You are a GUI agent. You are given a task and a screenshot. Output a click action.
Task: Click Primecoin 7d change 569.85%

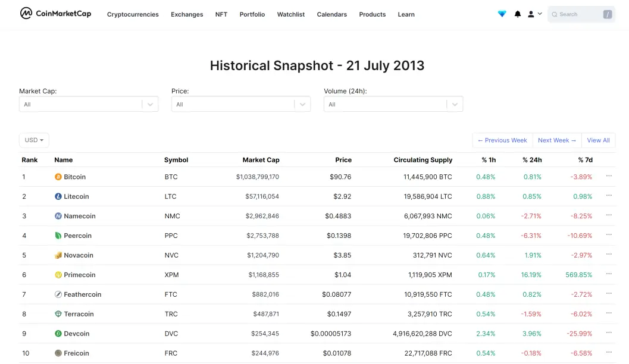pos(579,275)
